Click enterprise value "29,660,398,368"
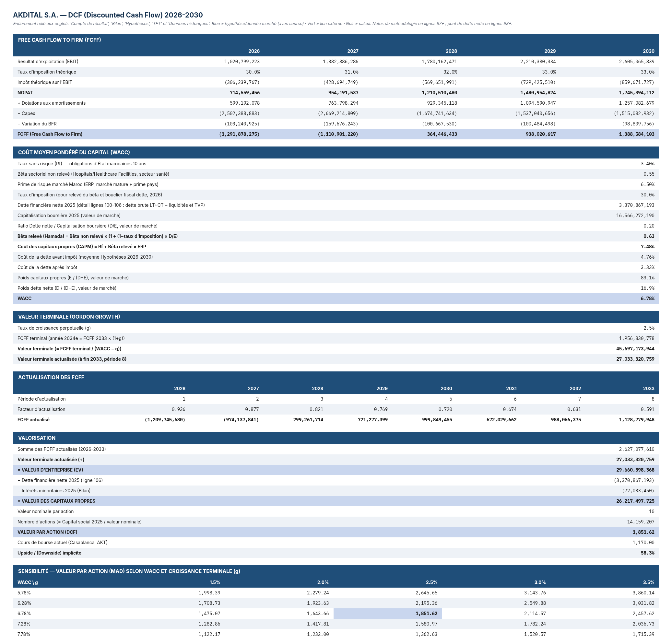The height and width of the screenshot is (644, 672). pos(635,470)
